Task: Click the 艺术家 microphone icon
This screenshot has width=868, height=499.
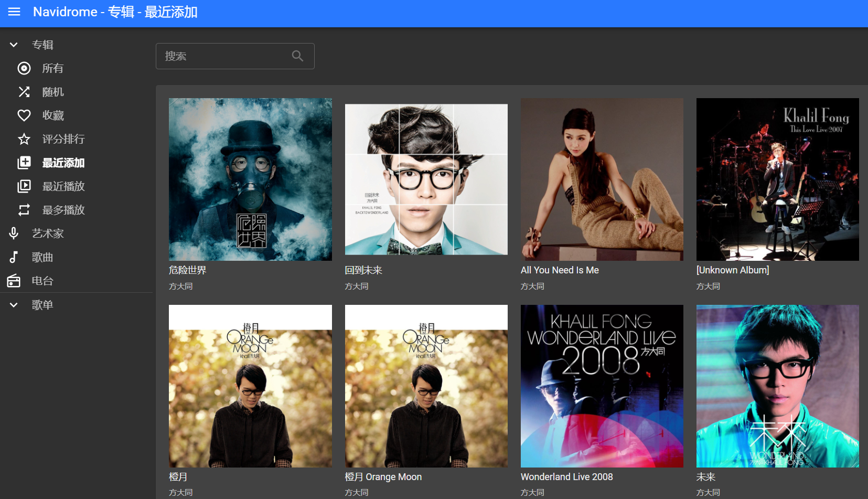Action: click(x=14, y=233)
